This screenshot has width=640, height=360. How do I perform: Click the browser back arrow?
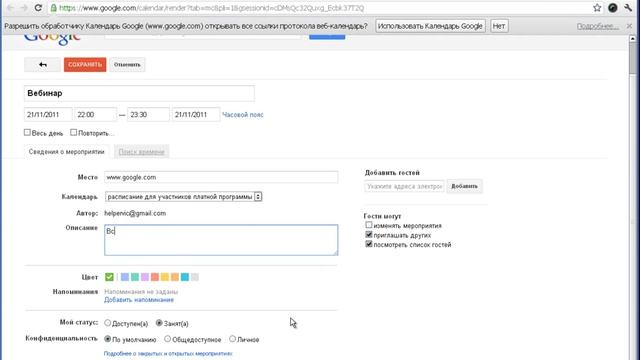click(x=10, y=8)
